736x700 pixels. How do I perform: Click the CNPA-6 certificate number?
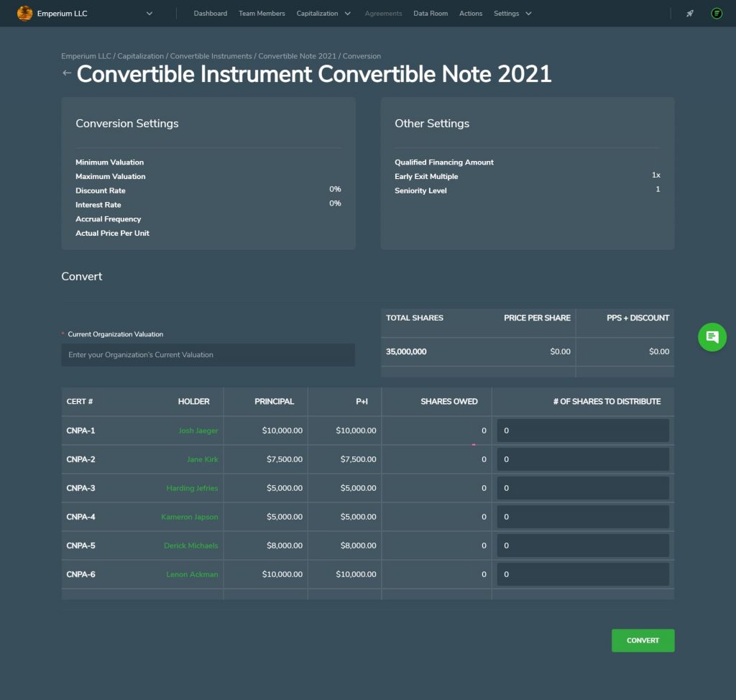pos(80,574)
